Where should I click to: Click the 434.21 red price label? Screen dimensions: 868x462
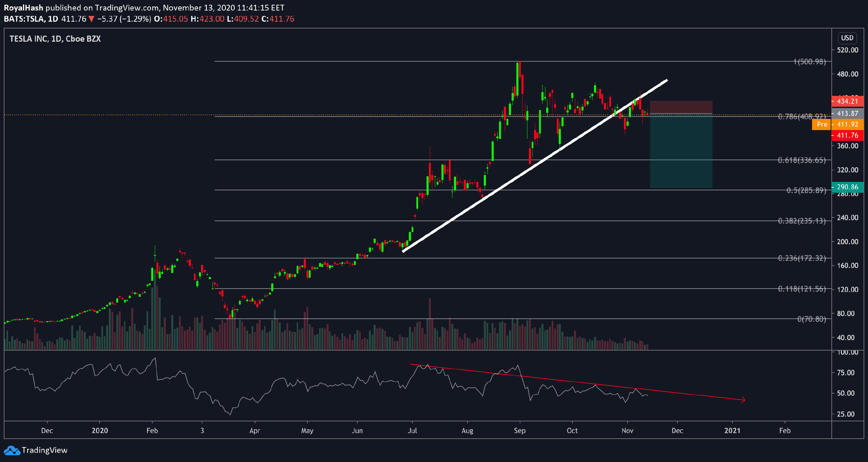pyautogui.click(x=847, y=101)
